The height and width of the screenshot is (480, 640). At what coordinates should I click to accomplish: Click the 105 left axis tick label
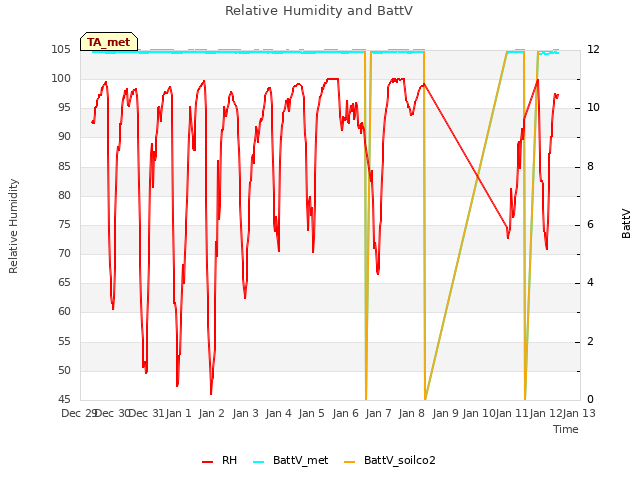tap(61, 49)
